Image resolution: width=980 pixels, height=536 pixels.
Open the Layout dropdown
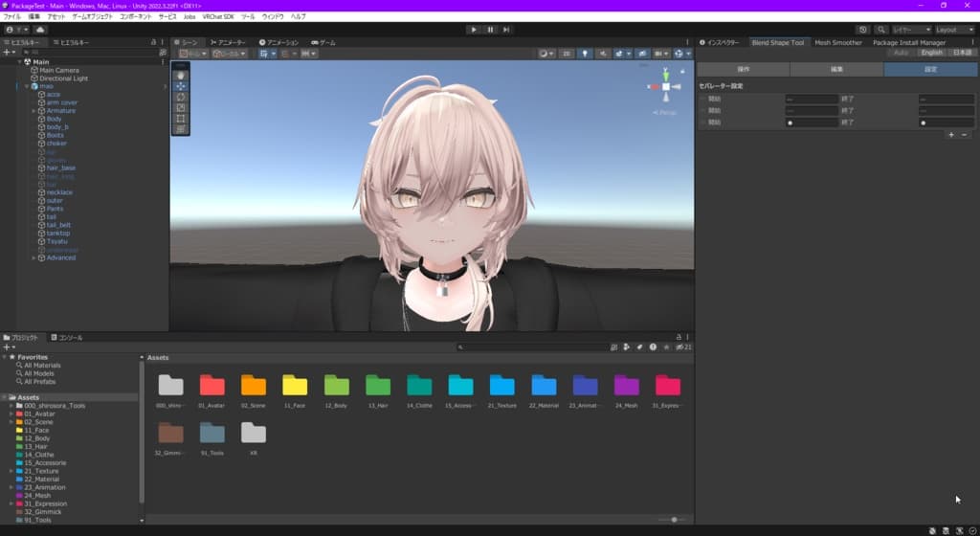click(x=954, y=30)
